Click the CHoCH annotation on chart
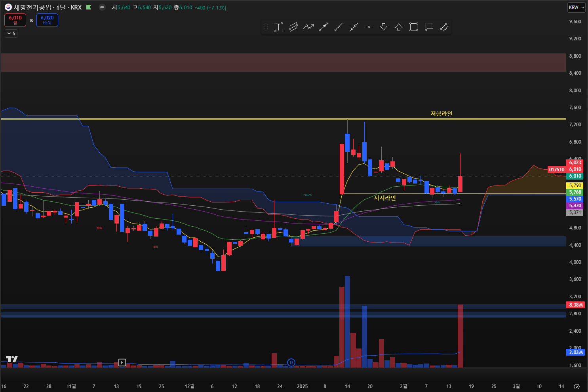 (308, 195)
